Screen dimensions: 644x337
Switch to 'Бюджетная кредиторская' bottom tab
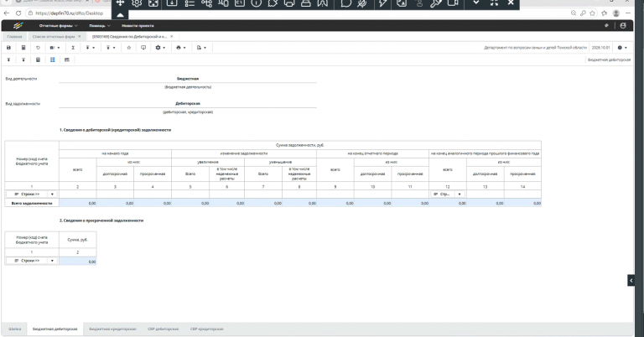pos(112,329)
